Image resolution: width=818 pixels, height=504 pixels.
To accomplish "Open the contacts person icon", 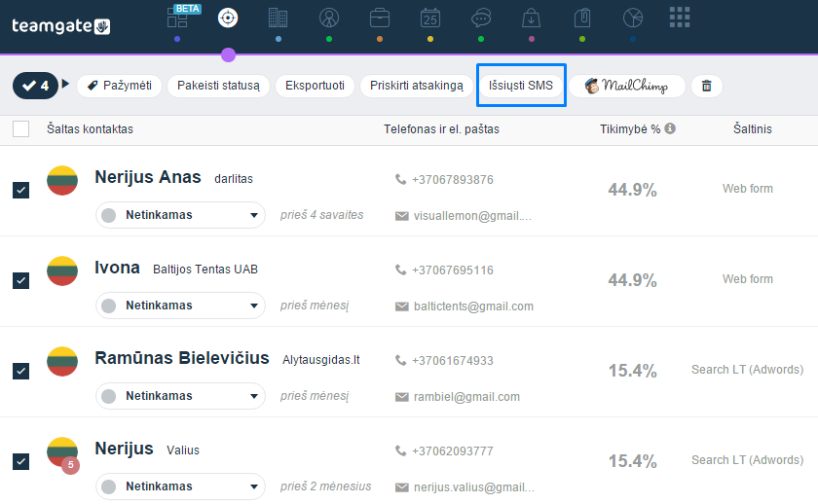I will click(x=329, y=18).
